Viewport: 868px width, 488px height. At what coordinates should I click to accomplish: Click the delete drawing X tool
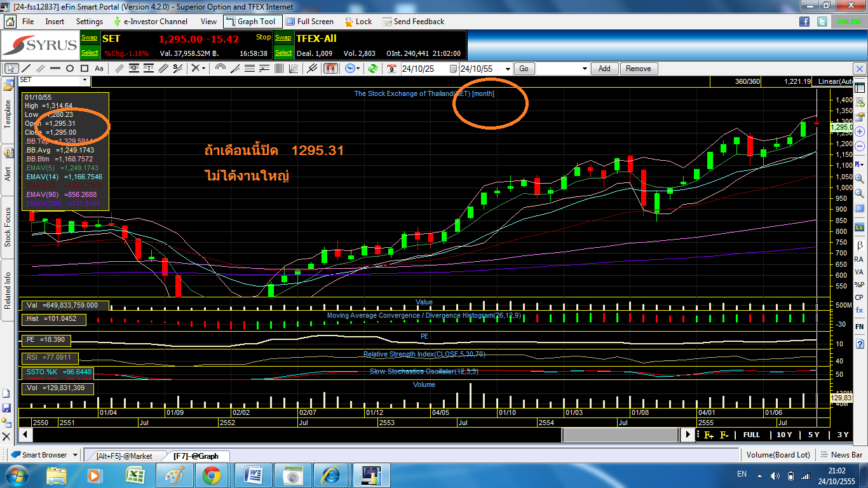click(x=196, y=69)
